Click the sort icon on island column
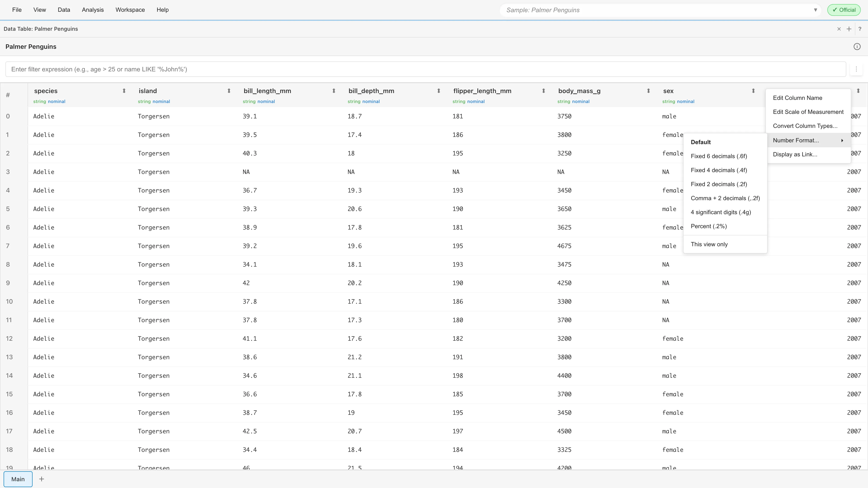The width and height of the screenshot is (868, 488). pyautogui.click(x=229, y=91)
